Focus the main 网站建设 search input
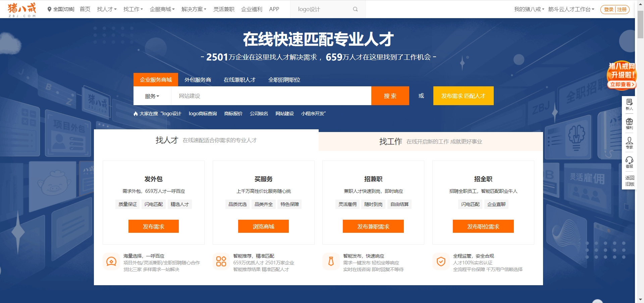Image resolution: width=644 pixels, height=303 pixels. pos(271,96)
